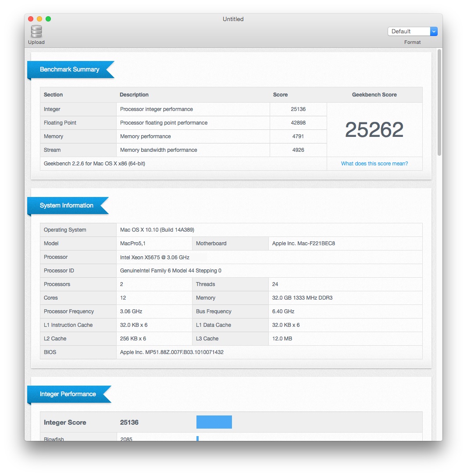Image resolution: width=467 pixels, height=476 pixels.
Task: Click the Processor Frequency value 3.06 GHz
Action: point(131,311)
